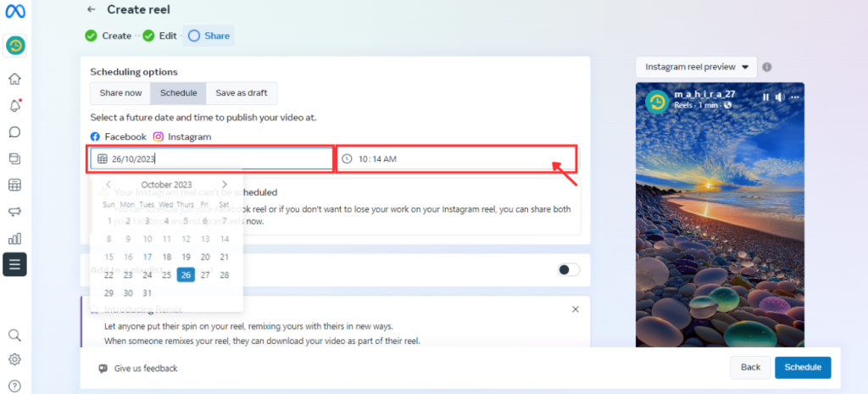The width and height of the screenshot is (868, 394).
Task: Open Settings gear icon in sidebar
Action: click(15, 360)
